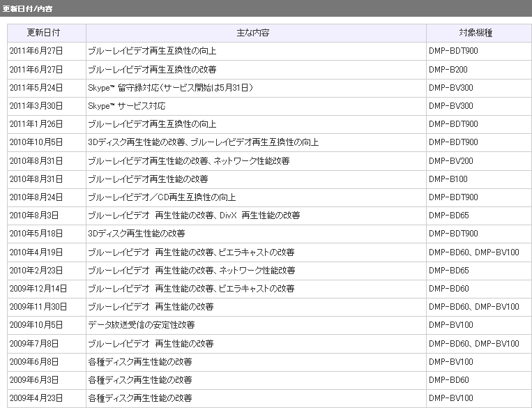Click the 2009年7月8日 date cell

click(47, 344)
